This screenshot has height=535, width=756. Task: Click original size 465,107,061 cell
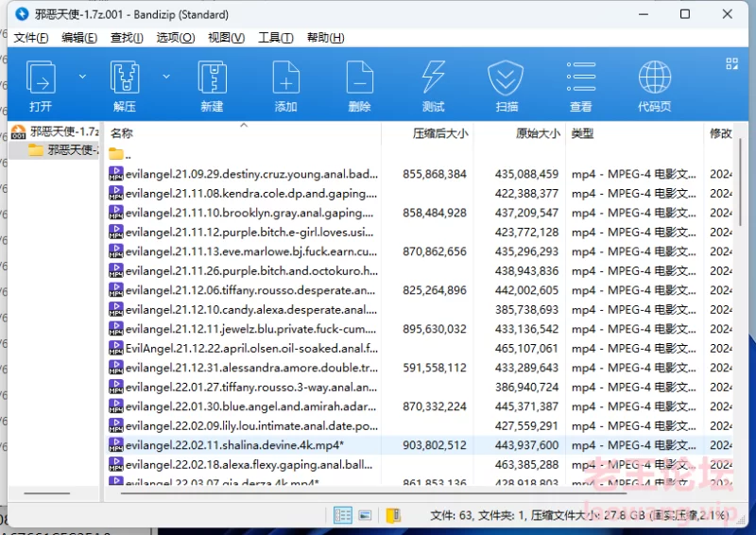point(526,348)
